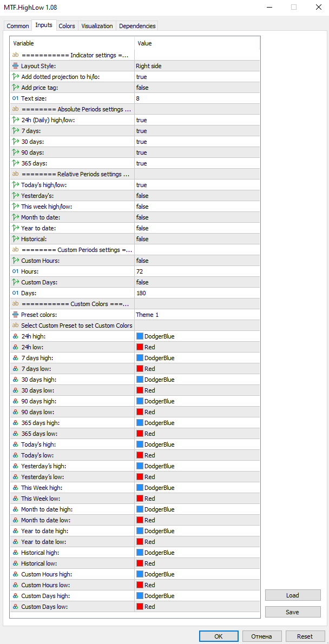
Task: Click the boolean icon beside Add dotted projection
Action: pos(15,76)
